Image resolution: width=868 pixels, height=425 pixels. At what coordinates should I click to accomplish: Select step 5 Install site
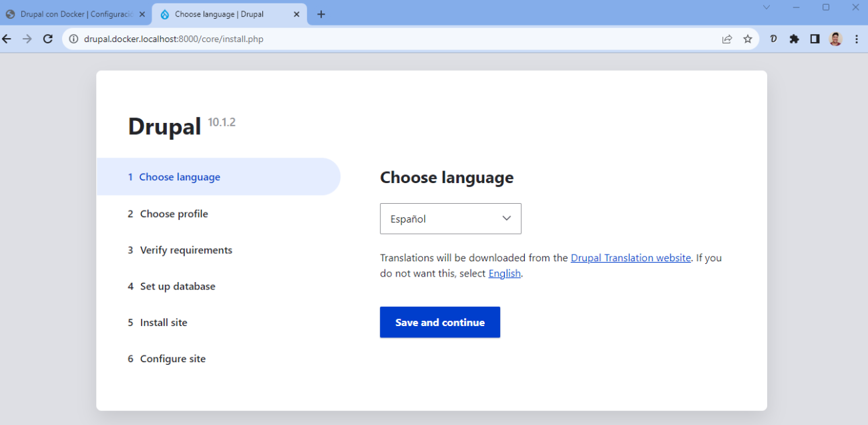[158, 322]
